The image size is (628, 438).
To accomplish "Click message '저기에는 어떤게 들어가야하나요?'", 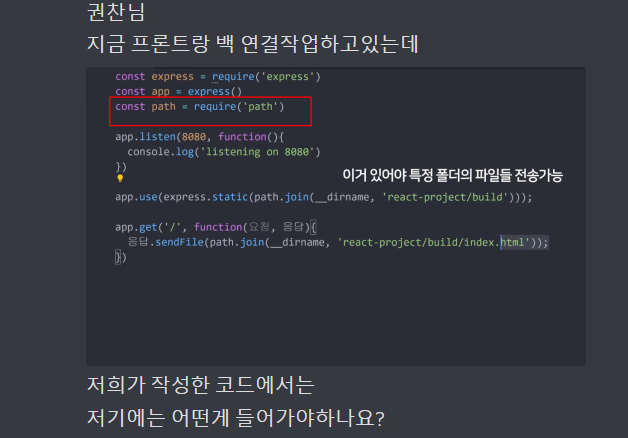I will [236, 418].
